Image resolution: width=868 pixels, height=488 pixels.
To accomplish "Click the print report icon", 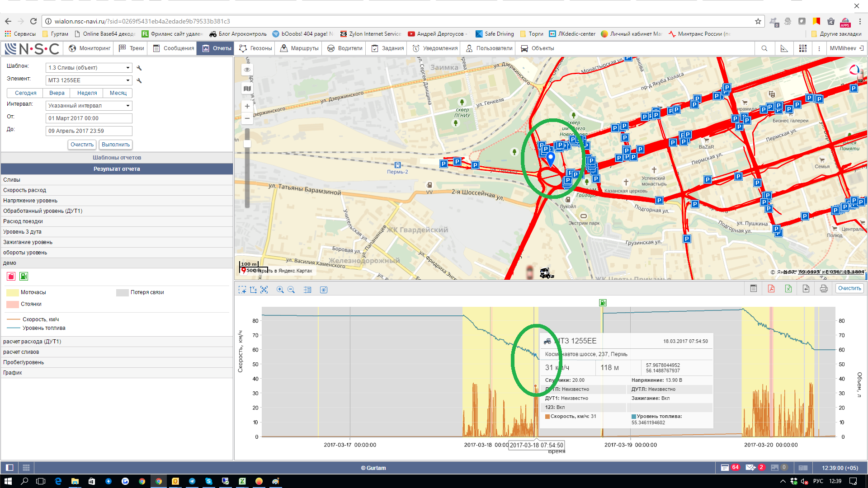I will point(824,289).
